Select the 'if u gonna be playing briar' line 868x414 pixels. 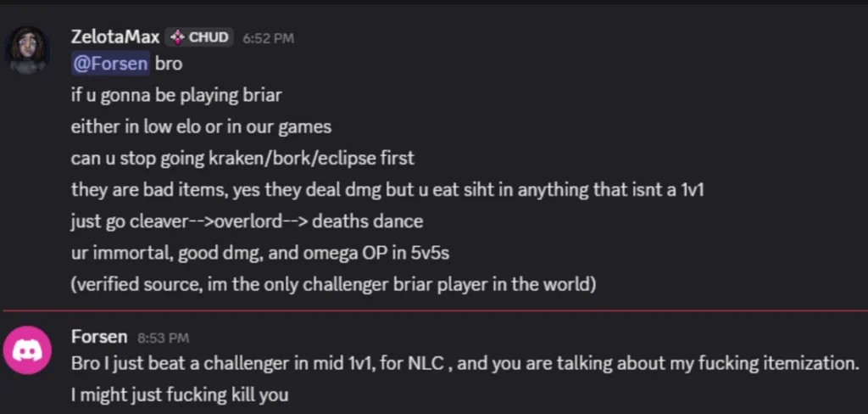click(176, 95)
